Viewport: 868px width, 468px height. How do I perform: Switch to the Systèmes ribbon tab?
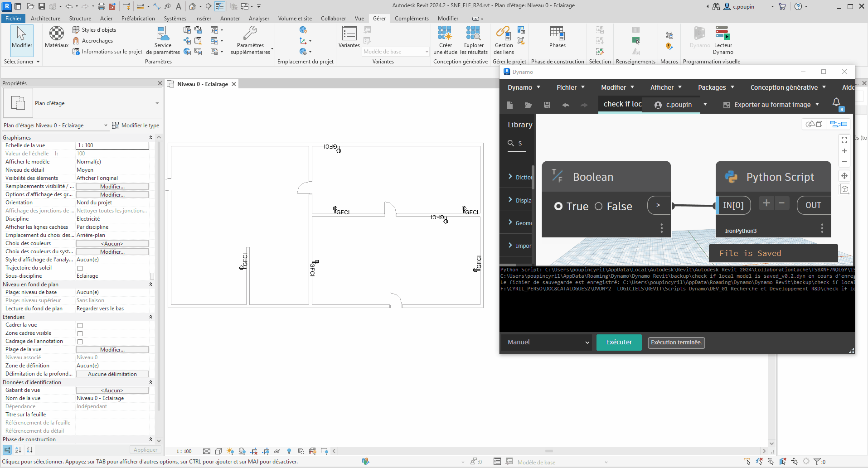(x=175, y=19)
